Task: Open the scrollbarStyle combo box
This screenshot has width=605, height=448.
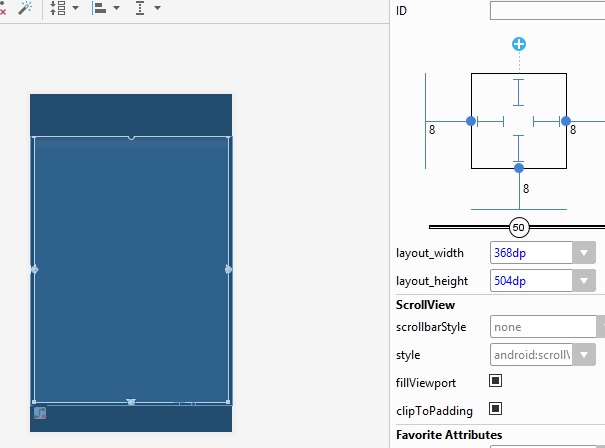Action: [546, 326]
